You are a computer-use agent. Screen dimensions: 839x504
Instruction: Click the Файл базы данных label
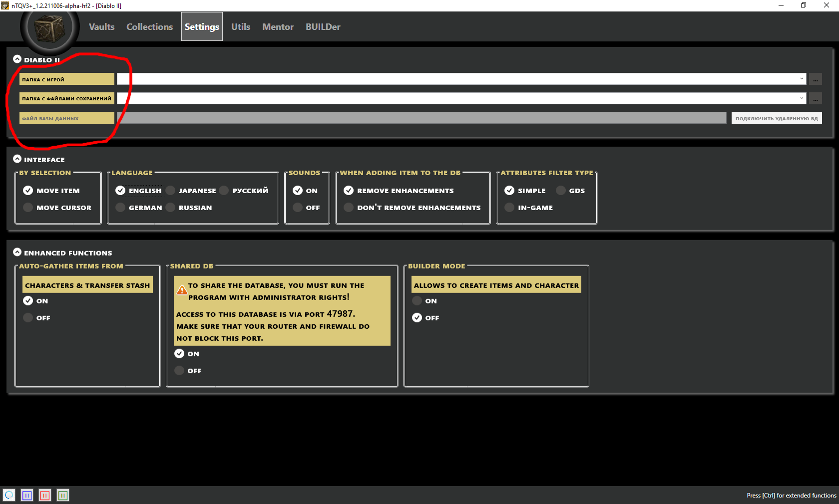click(x=67, y=118)
